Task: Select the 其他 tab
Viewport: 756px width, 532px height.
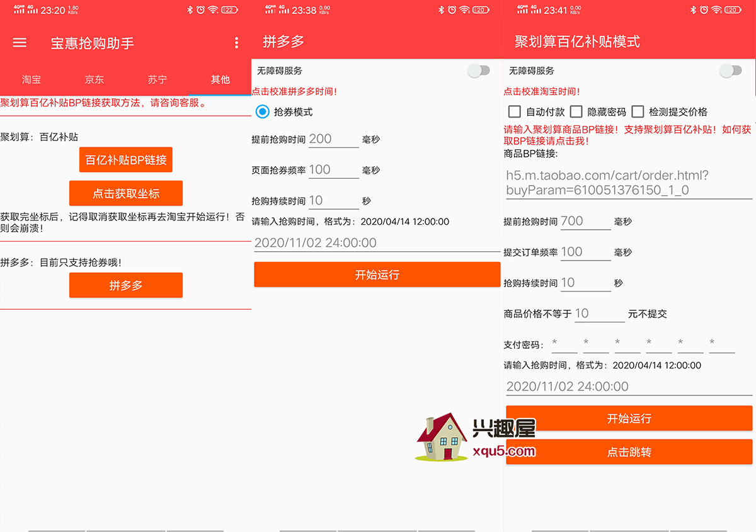Action: pos(220,79)
